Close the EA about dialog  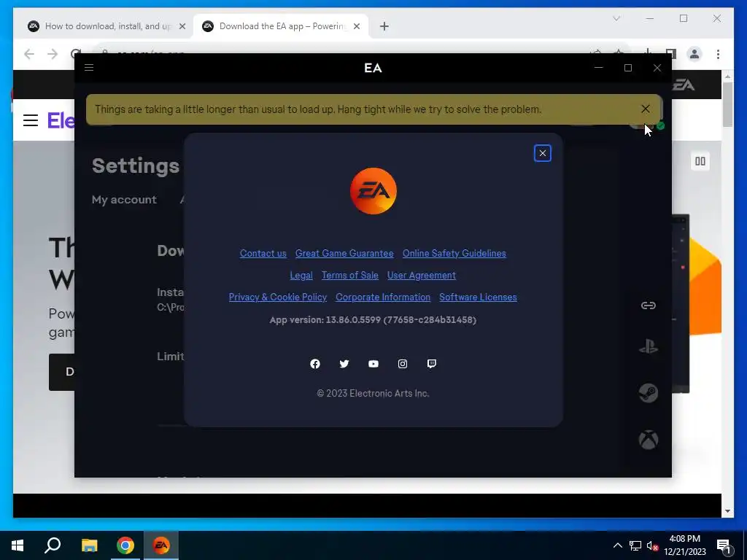point(543,153)
